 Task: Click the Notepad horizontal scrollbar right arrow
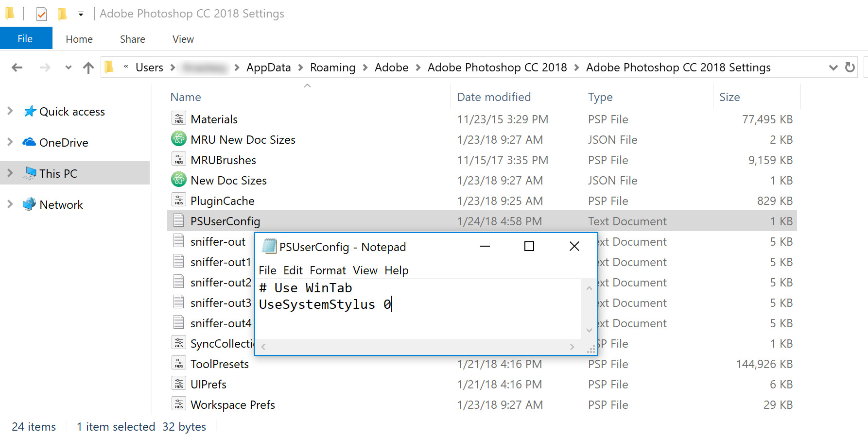click(572, 347)
